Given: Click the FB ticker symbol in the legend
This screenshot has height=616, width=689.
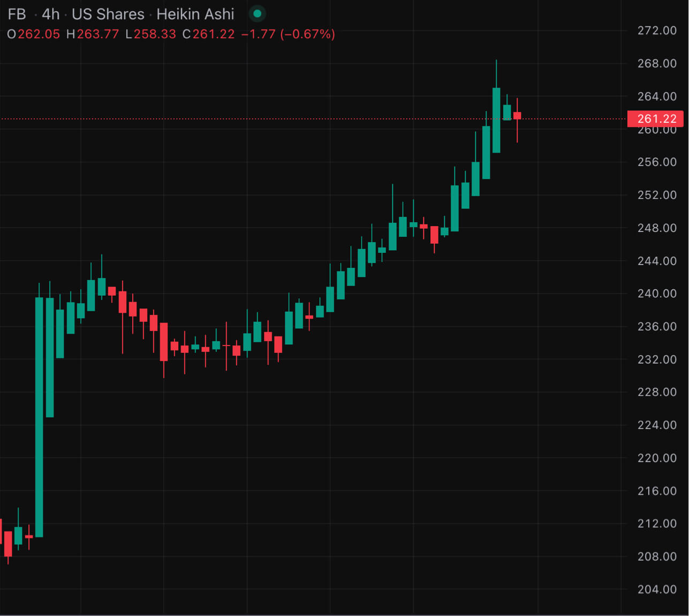Looking at the screenshot, I should [x=17, y=14].
